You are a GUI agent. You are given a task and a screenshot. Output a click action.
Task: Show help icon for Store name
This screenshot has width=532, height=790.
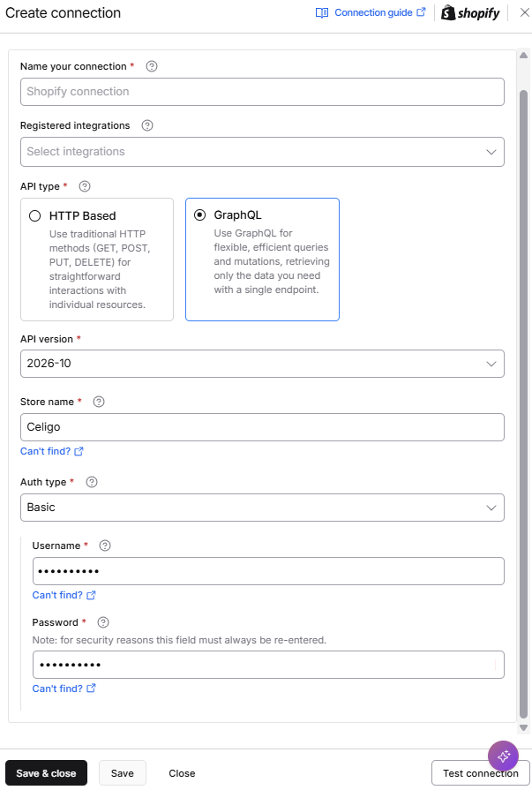99,402
